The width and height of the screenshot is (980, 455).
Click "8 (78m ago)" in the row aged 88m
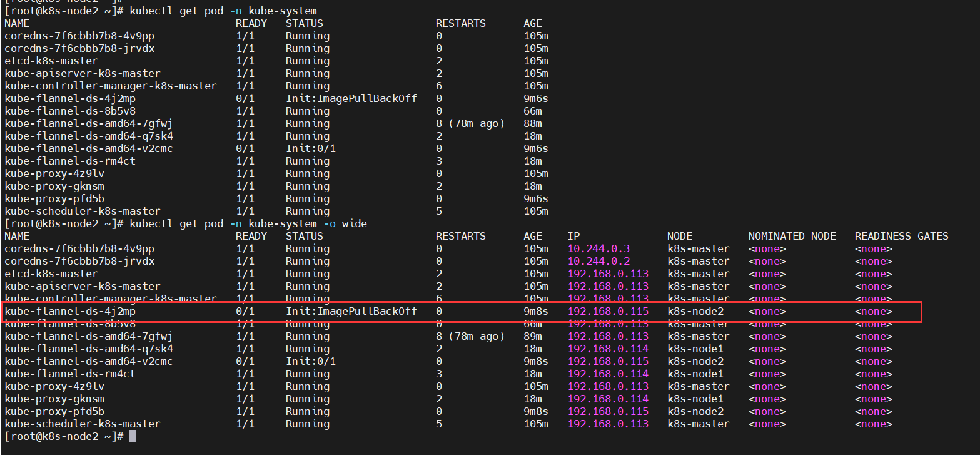470,123
